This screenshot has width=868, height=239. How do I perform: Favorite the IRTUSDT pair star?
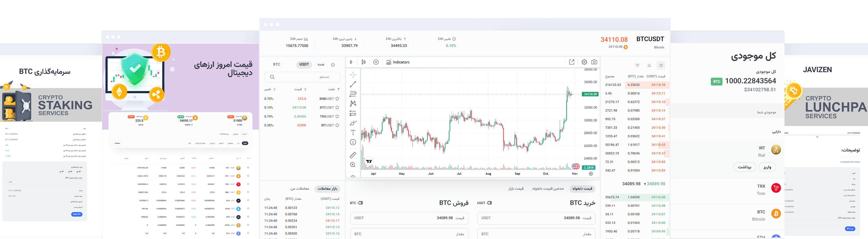[337, 125]
